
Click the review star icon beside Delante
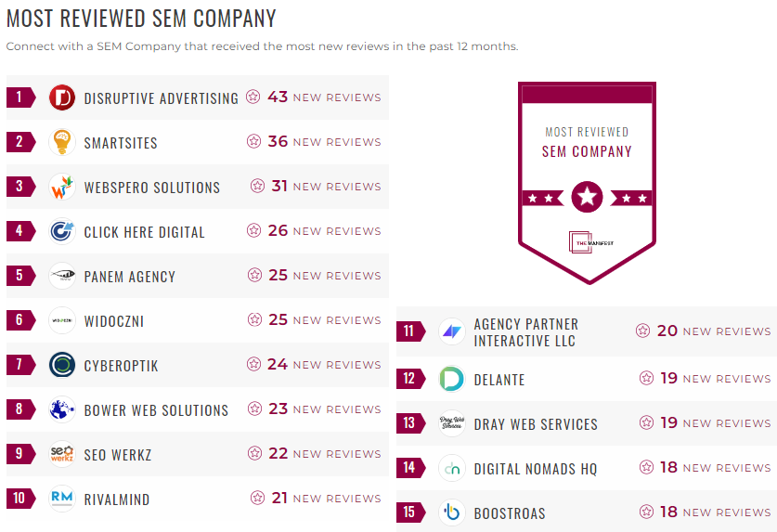pyautogui.click(x=646, y=379)
